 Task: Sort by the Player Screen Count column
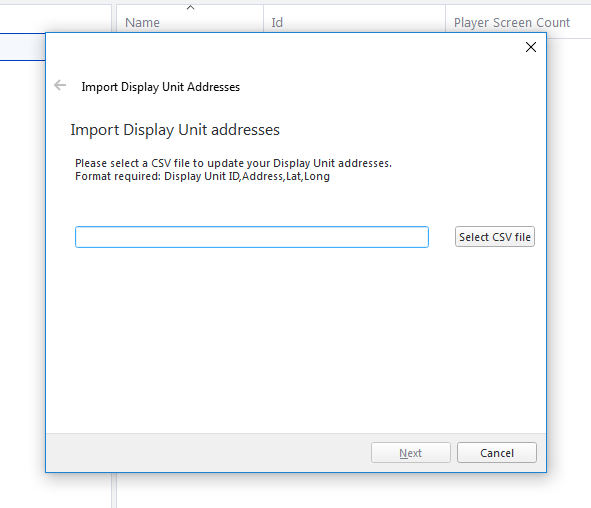tap(512, 23)
